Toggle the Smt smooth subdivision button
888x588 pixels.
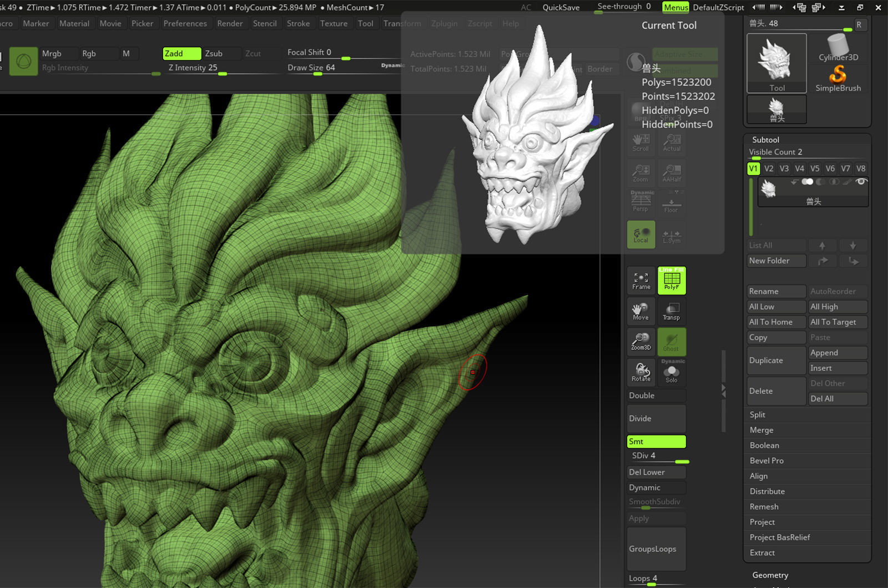[x=656, y=442]
